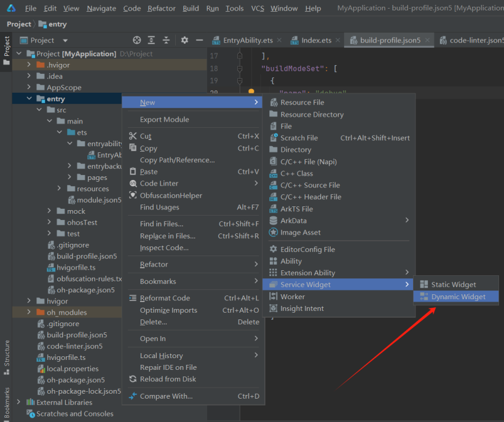Open the Refactor menu in menu bar
This screenshot has width=504, height=422.
click(x=162, y=9)
